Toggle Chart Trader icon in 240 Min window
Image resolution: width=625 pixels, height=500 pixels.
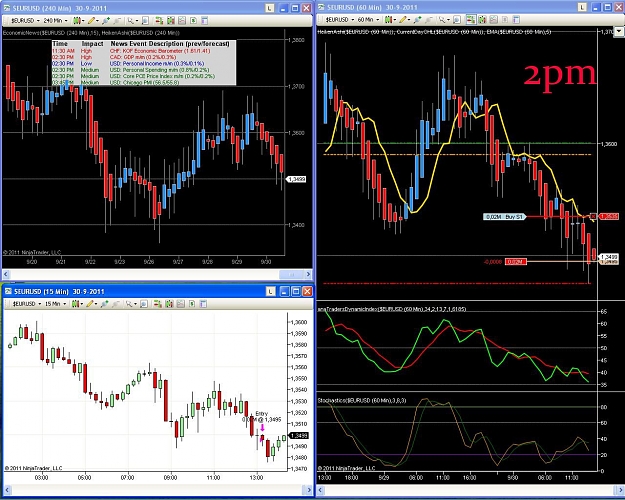click(x=159, y=20)
